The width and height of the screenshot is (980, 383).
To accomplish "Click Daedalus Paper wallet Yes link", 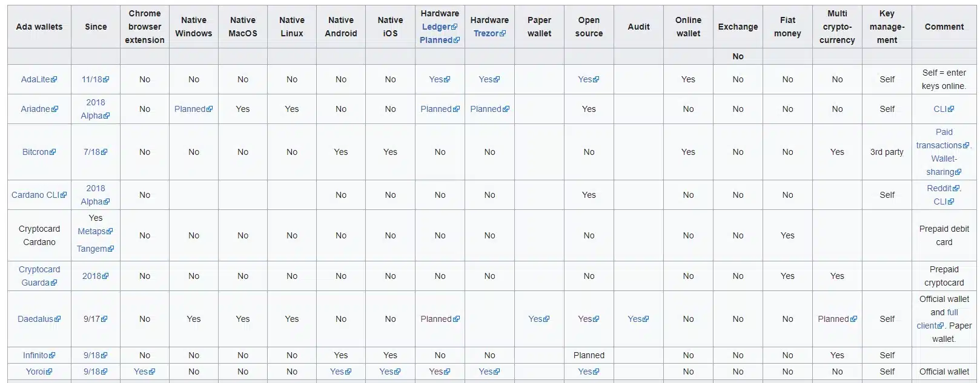I will [539, 319].
